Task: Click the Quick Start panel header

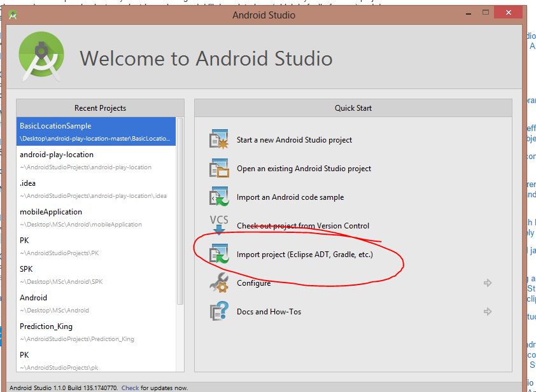Action: (x=353, y=108)
